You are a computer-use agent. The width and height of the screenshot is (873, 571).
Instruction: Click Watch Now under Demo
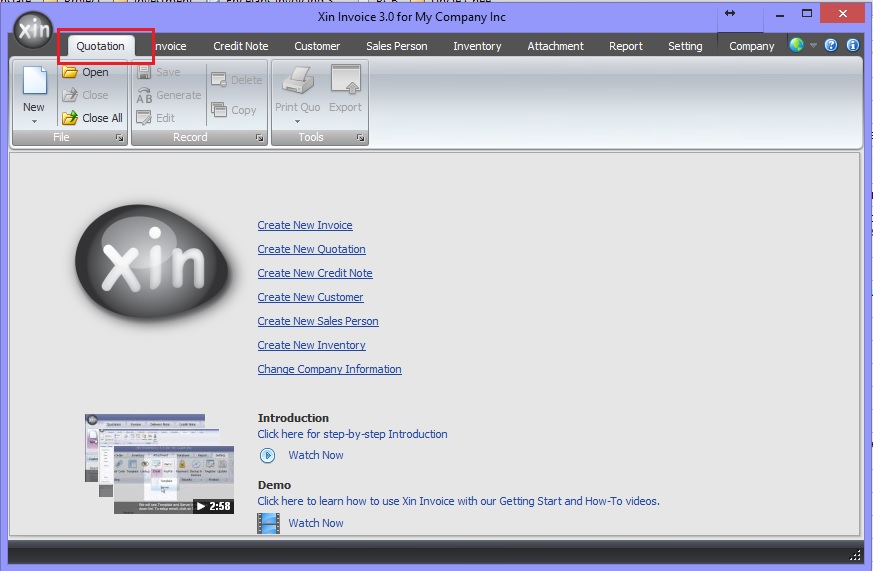pyautogui.click(x=316, y=523)
